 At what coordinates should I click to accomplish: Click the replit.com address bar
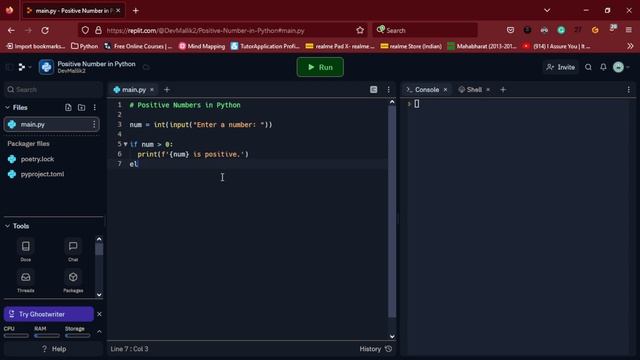(x=224, y=31)
